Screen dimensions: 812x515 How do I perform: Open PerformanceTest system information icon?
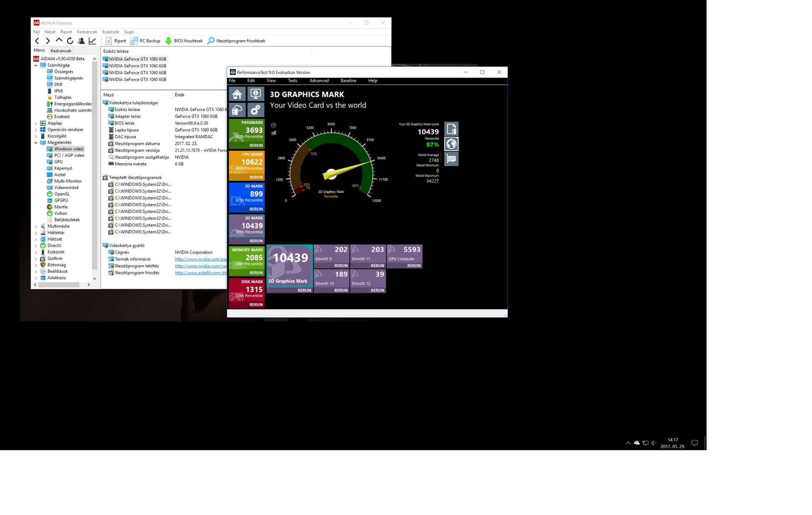pyautogui.click(x=255, y=94)
